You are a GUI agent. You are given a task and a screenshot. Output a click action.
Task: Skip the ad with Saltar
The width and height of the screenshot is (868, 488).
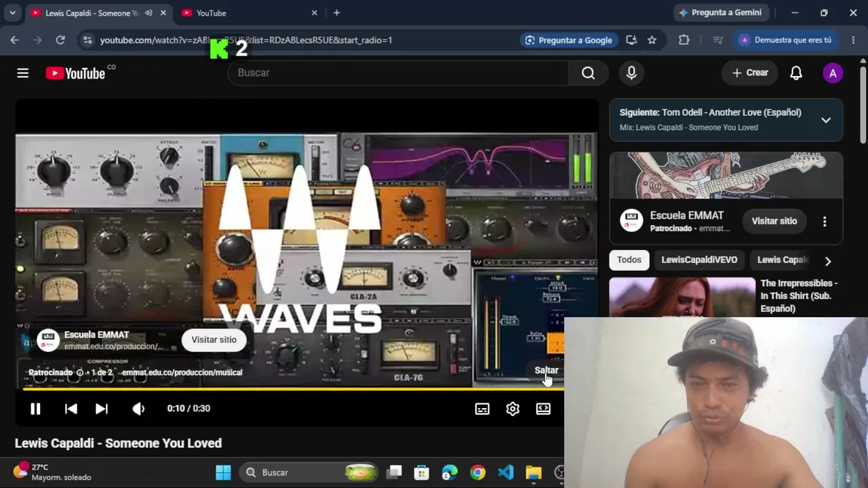(x=547, y=370)
